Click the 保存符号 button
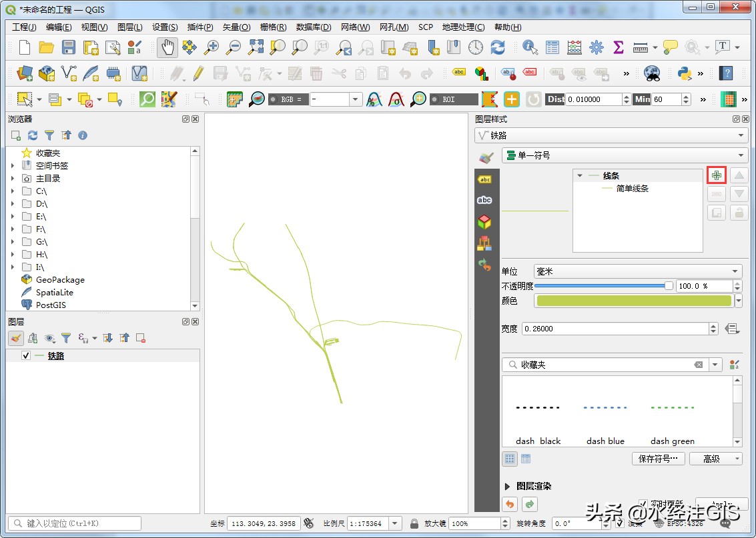 [x=658, y=459]
